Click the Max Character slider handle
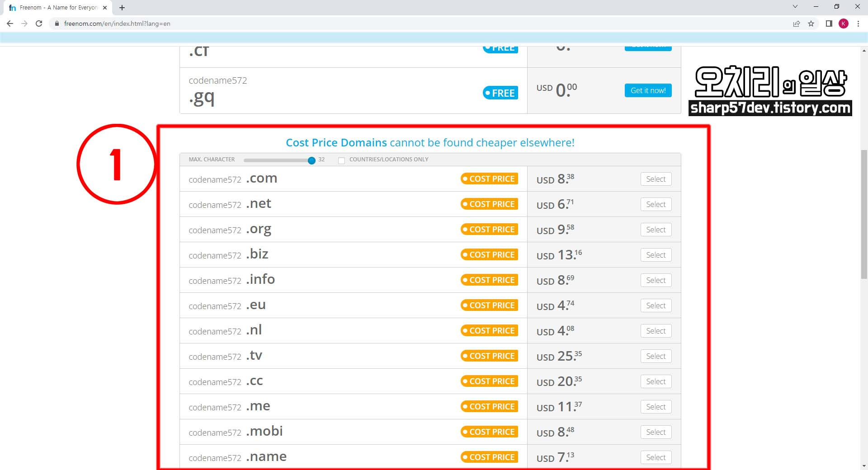 pyautogui.click(x=311, y=160)
